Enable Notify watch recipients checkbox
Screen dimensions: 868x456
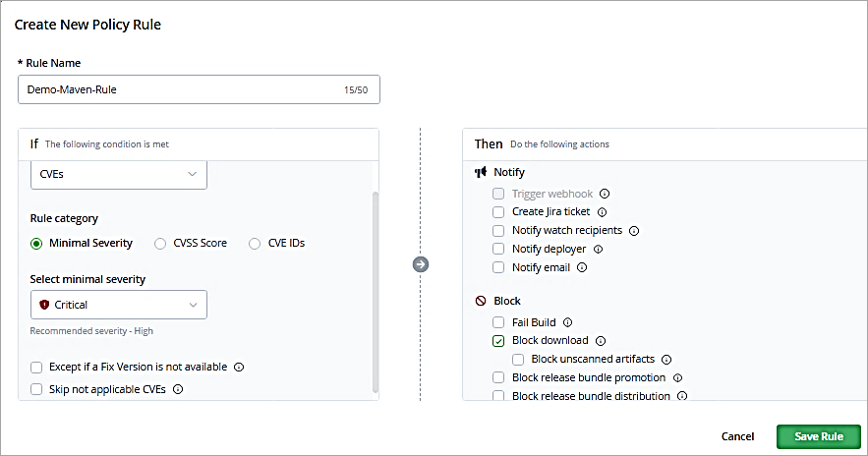498,231
